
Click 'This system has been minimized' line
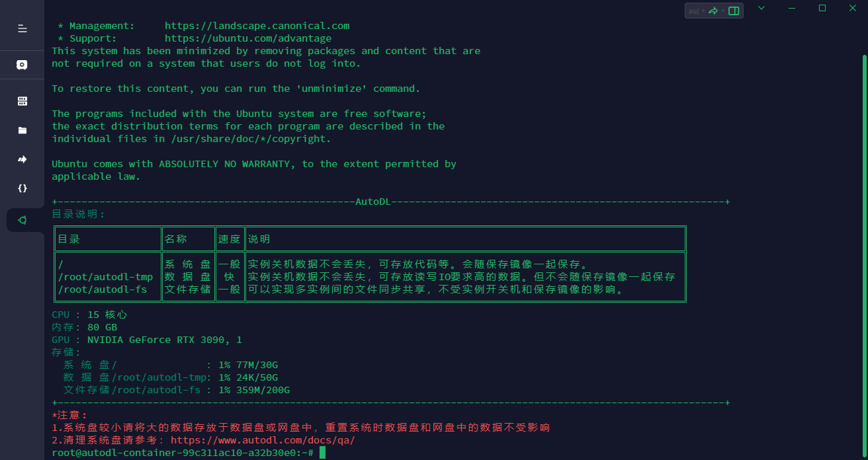(266, 51)
